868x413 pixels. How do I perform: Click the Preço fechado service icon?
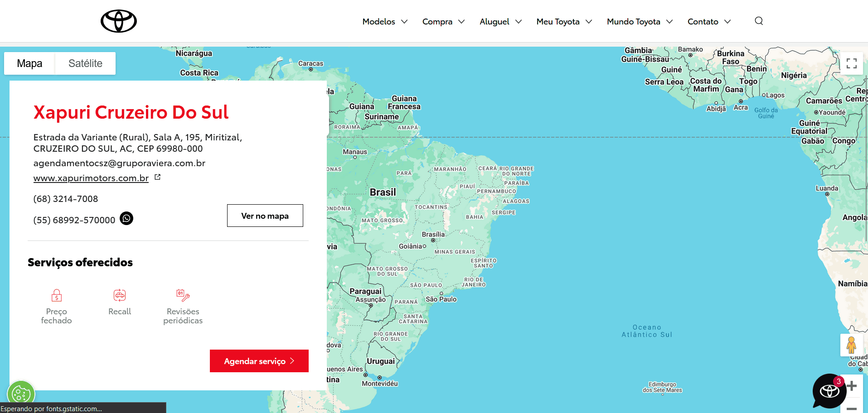pos(56,296)
